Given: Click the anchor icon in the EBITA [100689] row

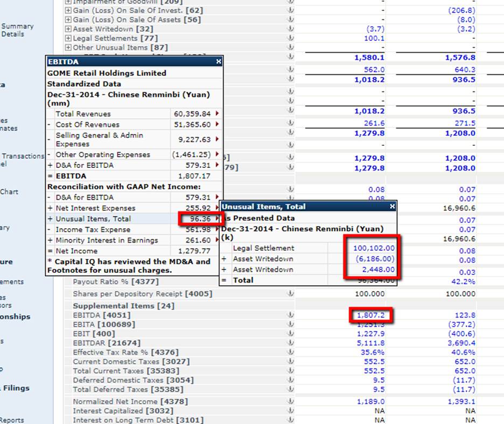Looking at the screenshot, I should click(290, 324).
